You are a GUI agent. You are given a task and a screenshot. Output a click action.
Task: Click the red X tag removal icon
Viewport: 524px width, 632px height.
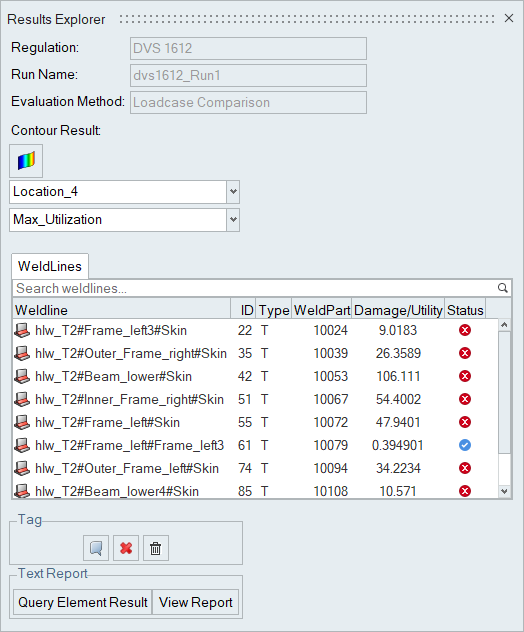pyautogui.click(x=126, y=548)
